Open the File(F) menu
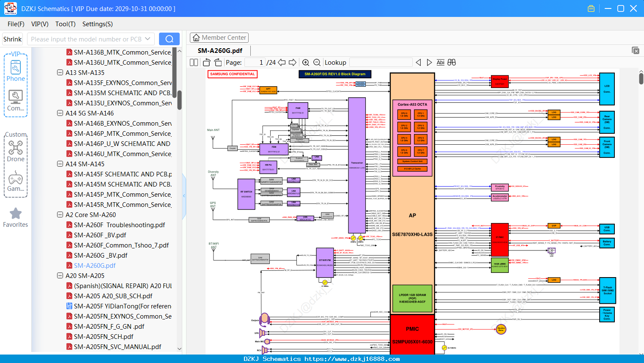The height and width of the screenshot is (363, 644). tap(16, 24)
